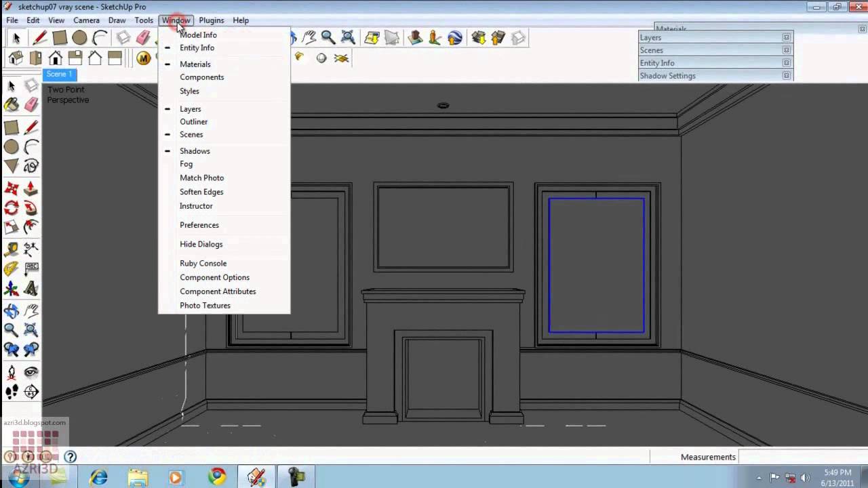The image size is (868, 488).
Task: Choose Photo Textures menu entry
Action: 224,306
